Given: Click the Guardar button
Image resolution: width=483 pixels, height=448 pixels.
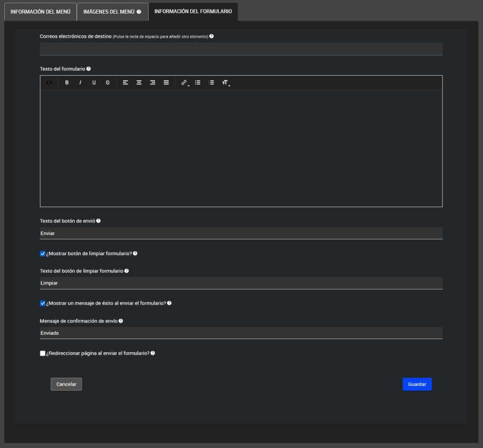Looking at the screenshot, I should (417, 384).
